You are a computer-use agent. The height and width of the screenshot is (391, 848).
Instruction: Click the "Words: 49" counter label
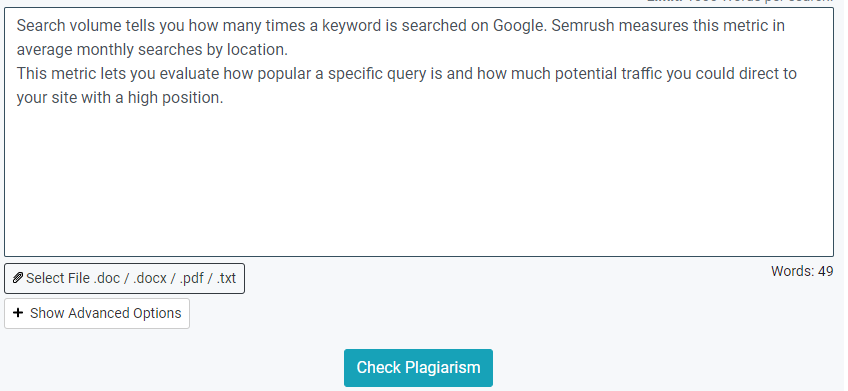pyautogui.click(x=802, y=271)
